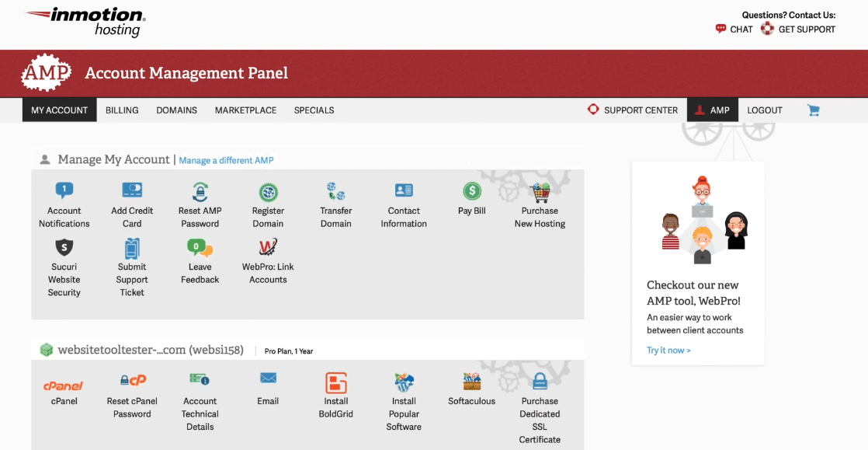Screen dimensions: 868x450
Task: Open the MARKETPLACE tab
Action: coord(246,110)
